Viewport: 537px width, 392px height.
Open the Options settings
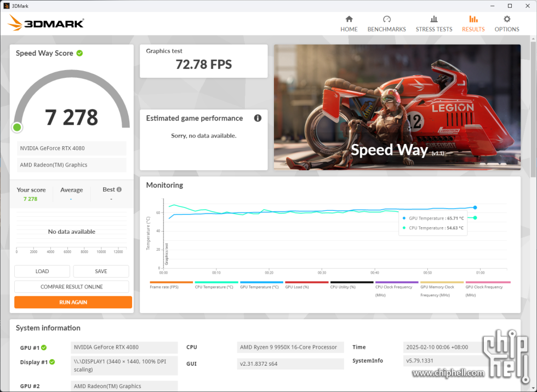point(506,24)
